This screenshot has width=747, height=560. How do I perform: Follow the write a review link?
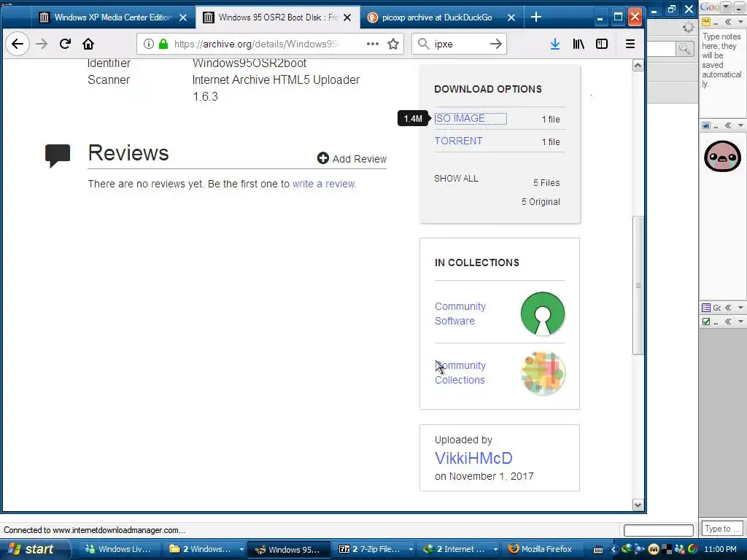click(324, 184)
